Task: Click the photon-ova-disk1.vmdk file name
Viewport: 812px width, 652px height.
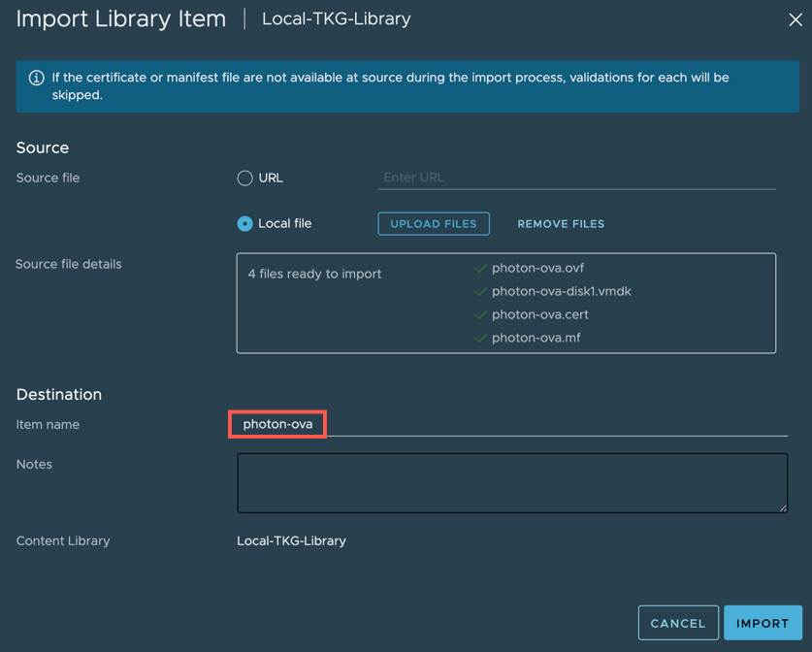Action: 561,292
